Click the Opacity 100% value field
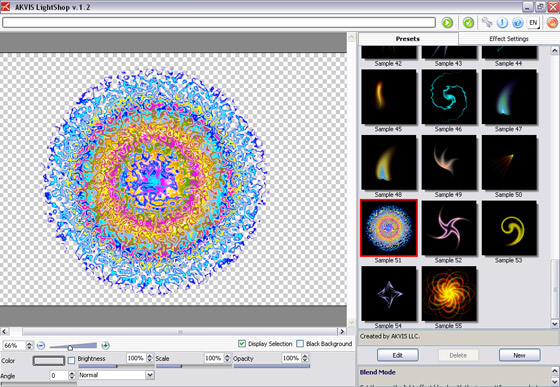Image resolution: width=560 pixels, height=387 pixels. point(291,358)
